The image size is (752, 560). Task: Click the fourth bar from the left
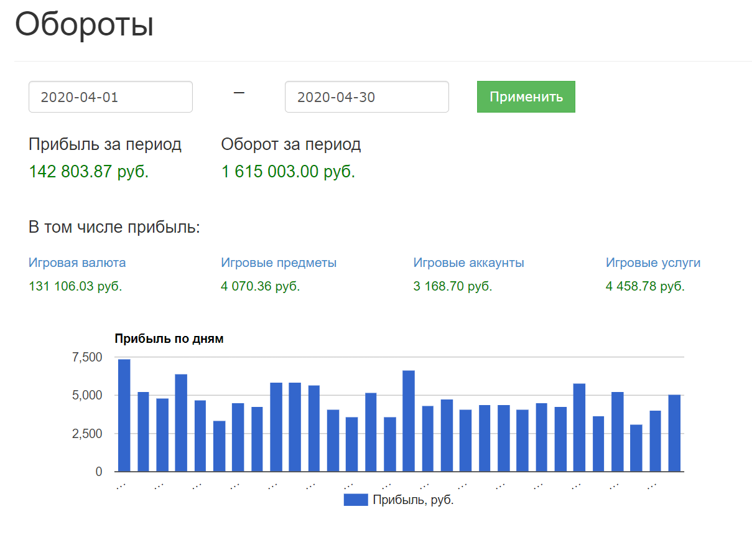coord(181,422)
